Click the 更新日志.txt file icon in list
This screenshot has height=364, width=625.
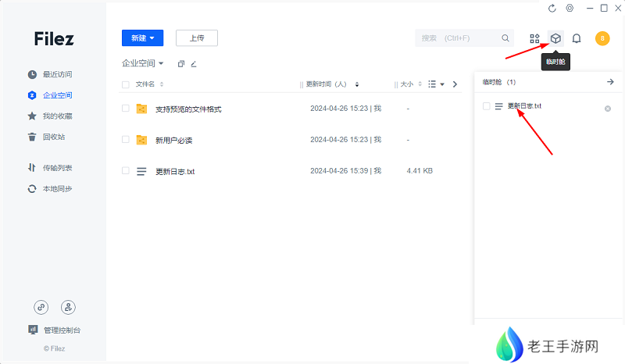point(141,171)
